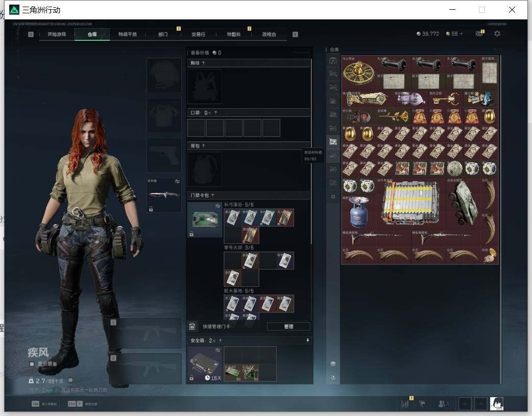Click the 管理 keycard manage button
This screenshot has width=532, height=416.
[x=288, y=327]
